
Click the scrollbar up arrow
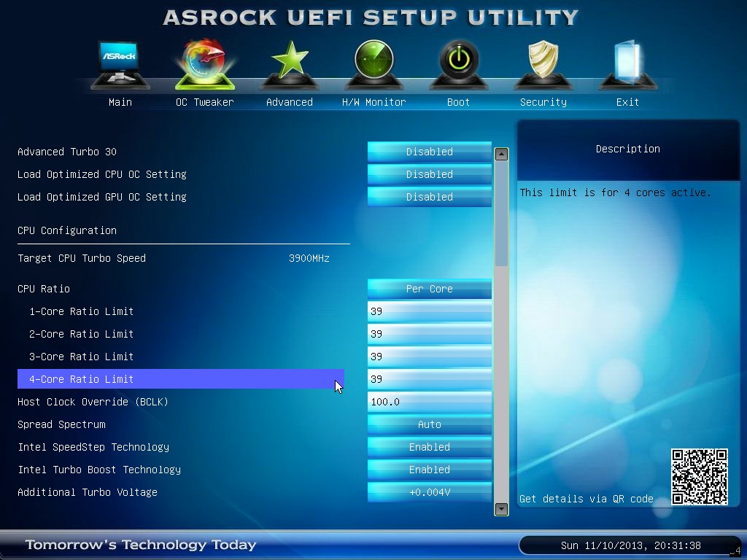click(501, 154)
